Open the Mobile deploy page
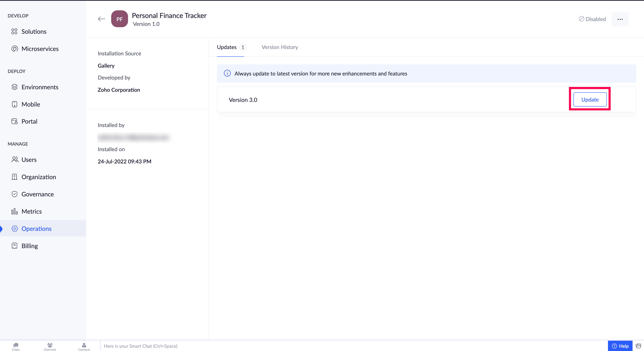 click(30, 104)
